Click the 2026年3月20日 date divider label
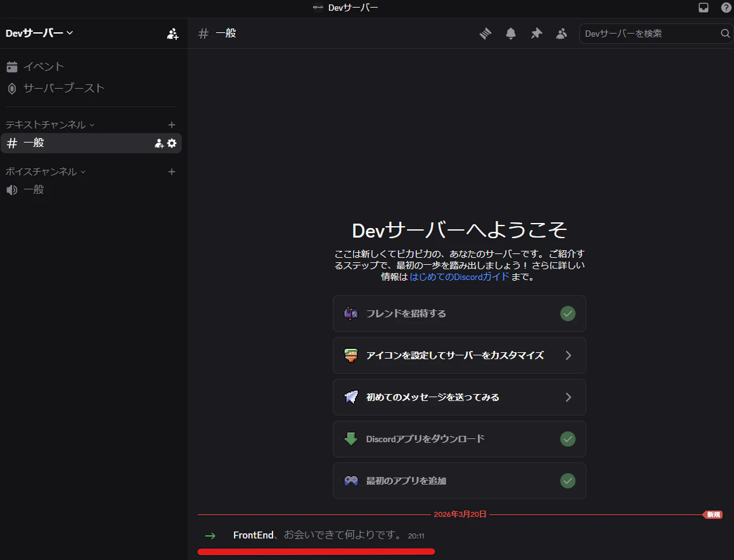The image size is (734, 560). point(460,514)
